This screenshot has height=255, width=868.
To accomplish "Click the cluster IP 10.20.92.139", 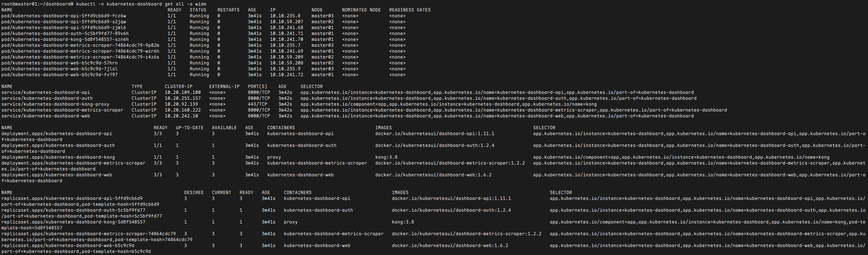I will click(x=181, y=104).
